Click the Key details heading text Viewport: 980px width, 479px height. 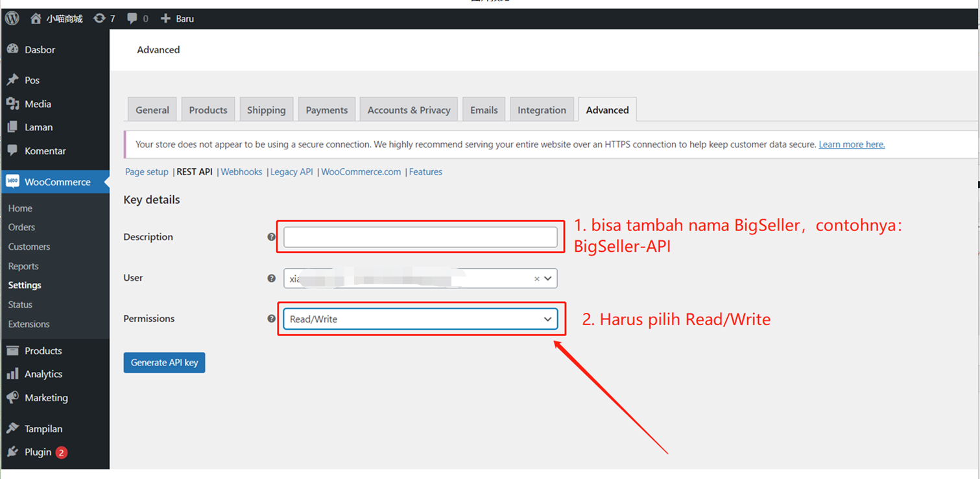[x=152, y=200]
